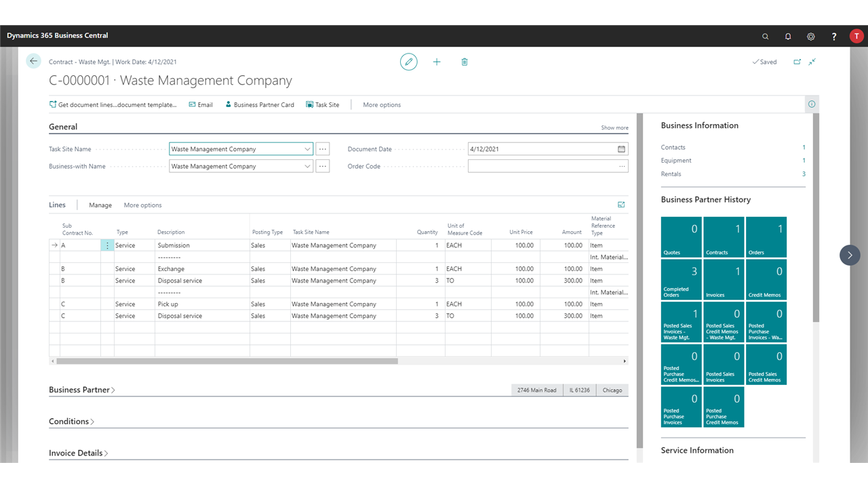The width and height of the screenshot is (868, 488).
Task: Click the ellipsis button beside Task Site Name
Action: pyautogui.click(x=323, y=149)
